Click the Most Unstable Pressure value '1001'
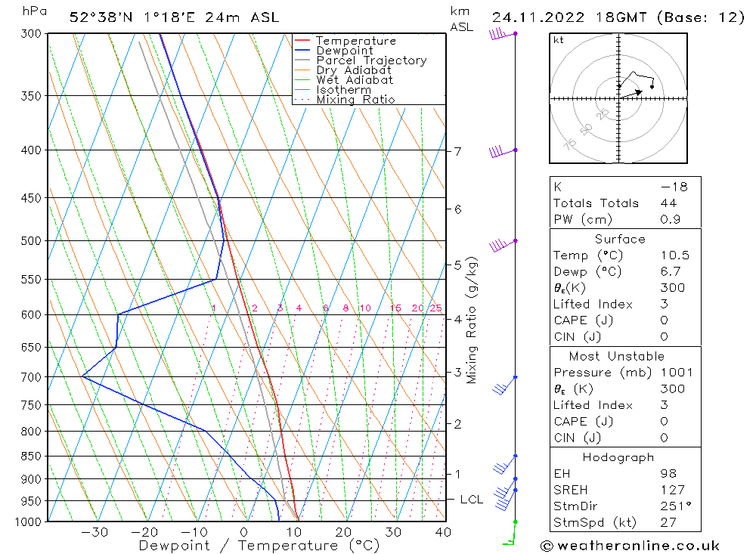Image resolution: width=756 pixels, height=554 pixels. pos(677,373)
